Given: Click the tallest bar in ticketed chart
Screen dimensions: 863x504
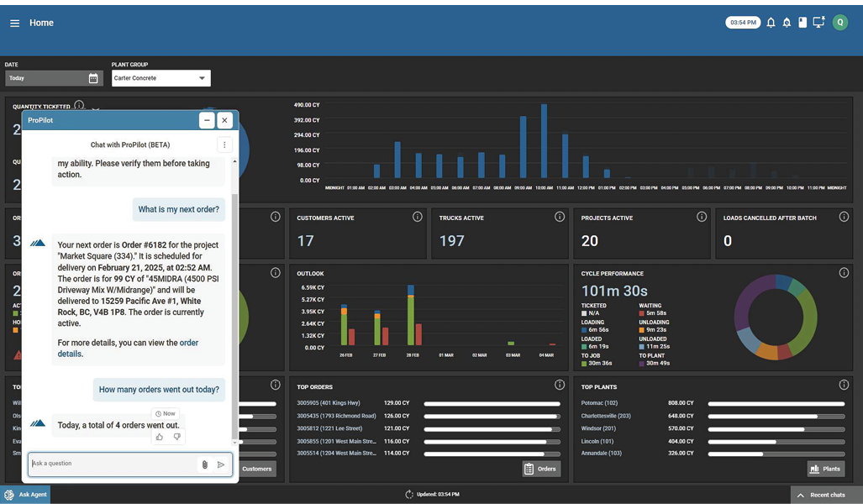Looking at the screenshot, I should 544,141.
